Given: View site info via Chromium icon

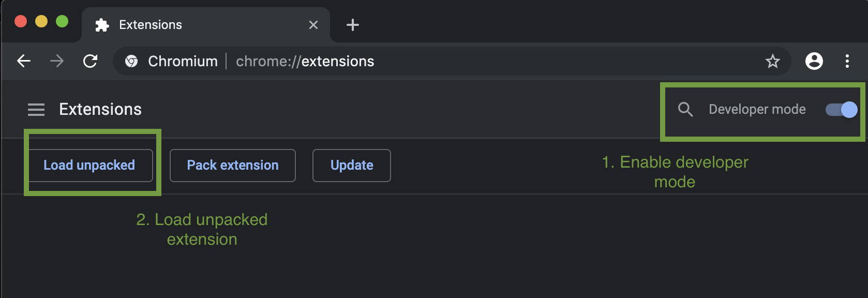Looking at the screenshot, I should point(131,61).
